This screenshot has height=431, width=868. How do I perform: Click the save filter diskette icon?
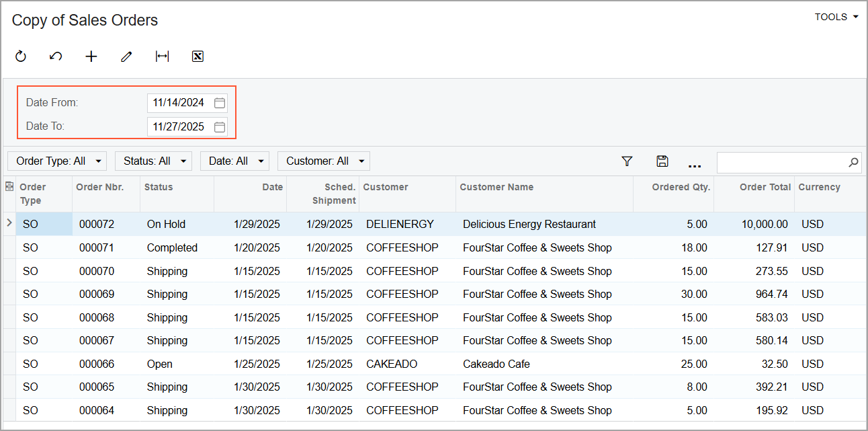(662, 161)
